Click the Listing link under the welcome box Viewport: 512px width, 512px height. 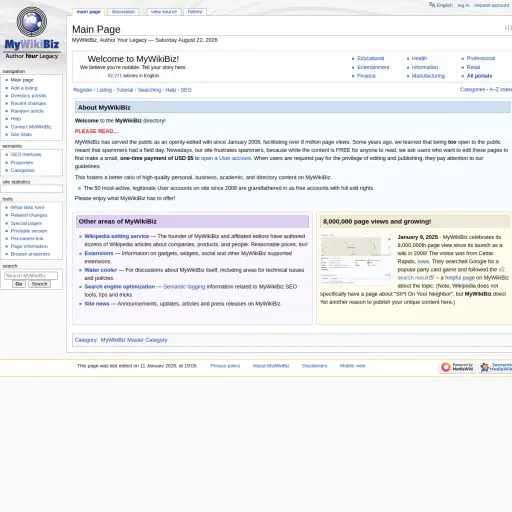[104, 90]
